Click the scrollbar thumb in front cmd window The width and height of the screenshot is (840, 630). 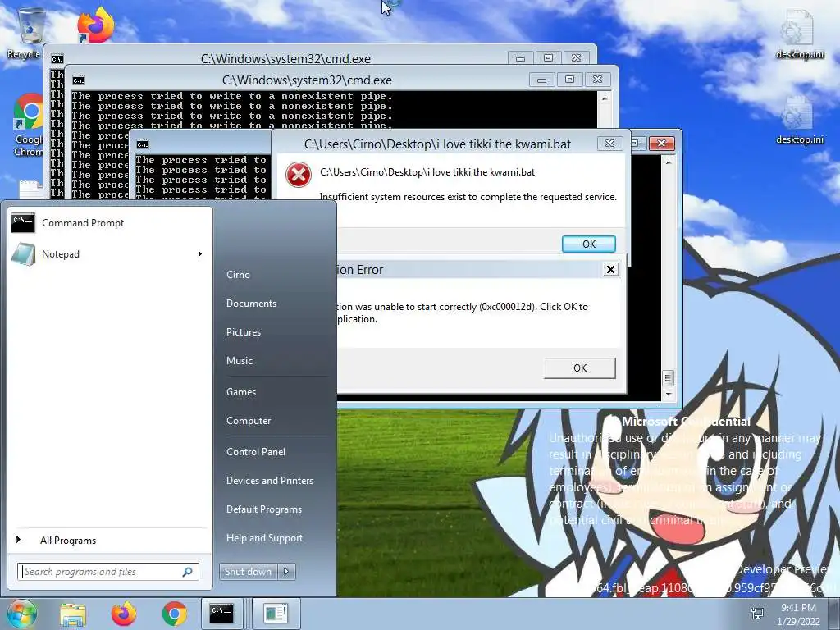(x=668, y=377)
